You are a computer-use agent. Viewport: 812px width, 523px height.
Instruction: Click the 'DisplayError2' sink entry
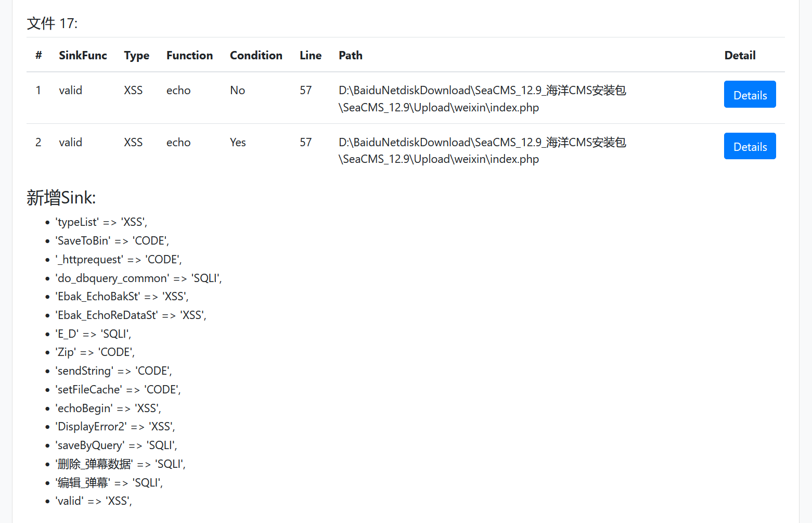click(115, 427)
